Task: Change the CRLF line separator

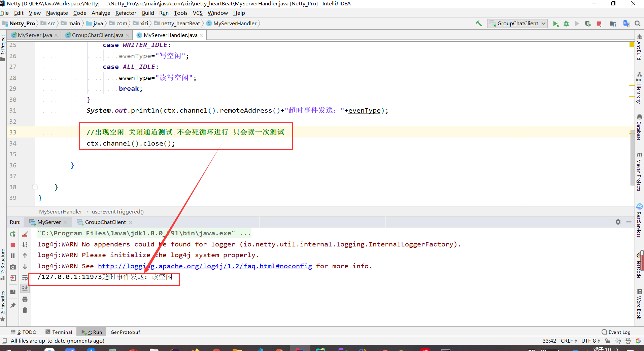Action: pyautogui.click(x=569, y=341)
